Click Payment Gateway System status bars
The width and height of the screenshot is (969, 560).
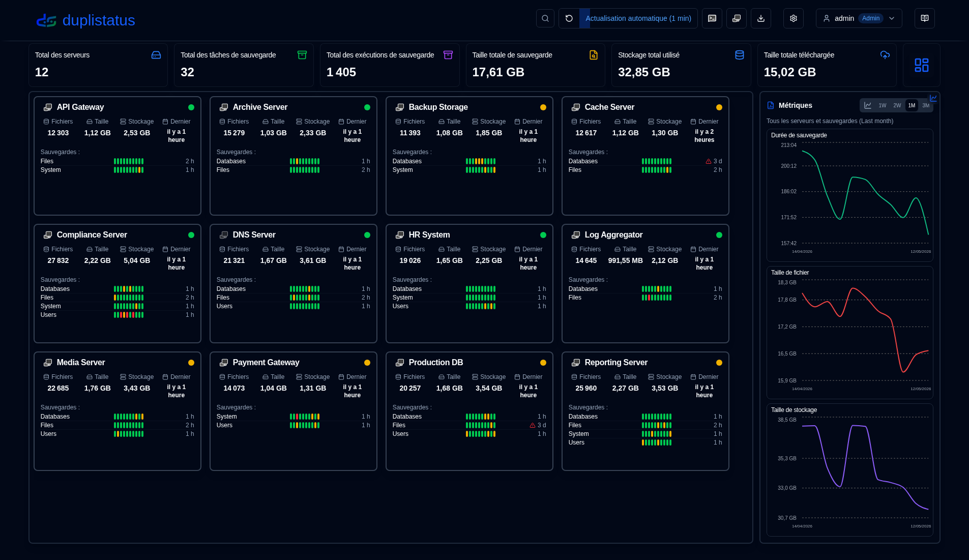click(305, 417)
